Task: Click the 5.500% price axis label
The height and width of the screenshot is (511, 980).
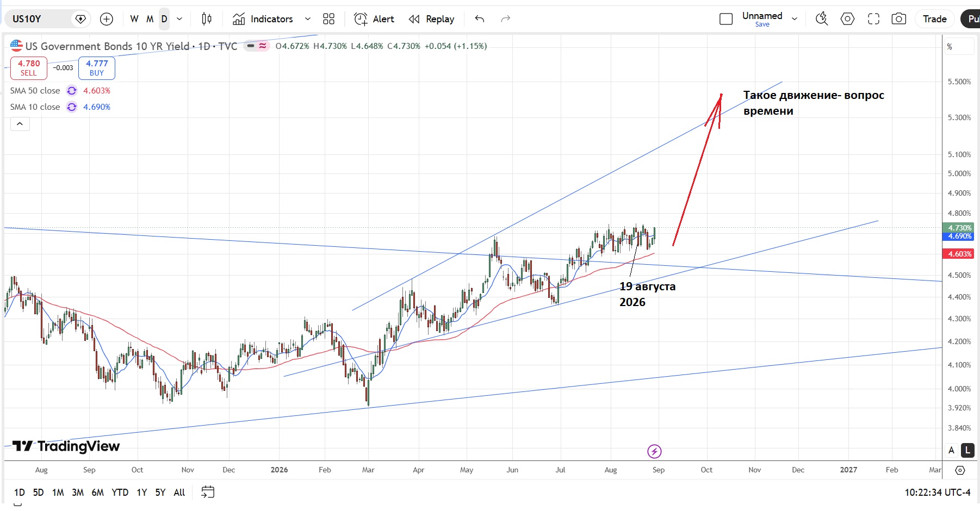Action: [959, 82]
